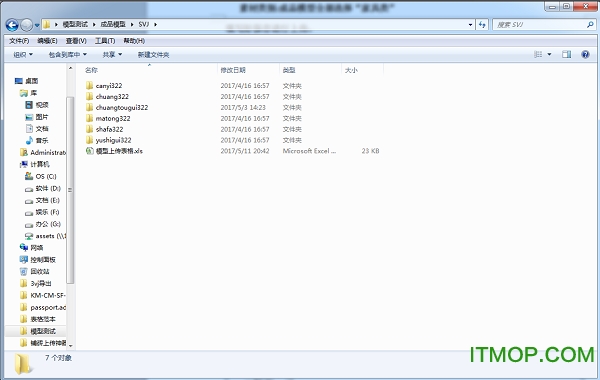Open the 帮助(H) menu
The image size is (600, 380).
[134, 41]
